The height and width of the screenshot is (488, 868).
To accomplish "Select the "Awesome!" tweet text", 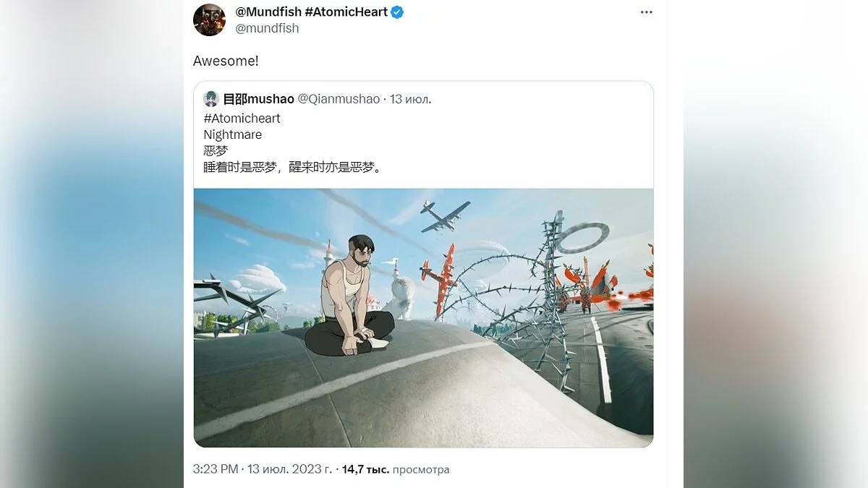I will pos(226,61).
